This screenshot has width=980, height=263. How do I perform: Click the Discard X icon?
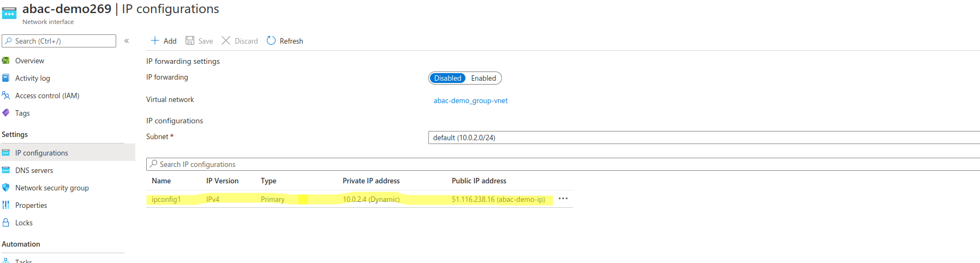(226, 41)
